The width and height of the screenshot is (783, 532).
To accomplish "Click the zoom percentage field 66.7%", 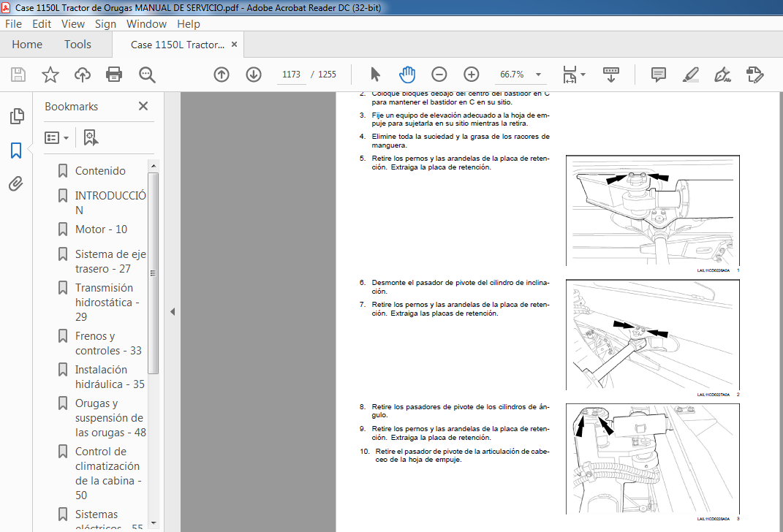I will 512,75.
